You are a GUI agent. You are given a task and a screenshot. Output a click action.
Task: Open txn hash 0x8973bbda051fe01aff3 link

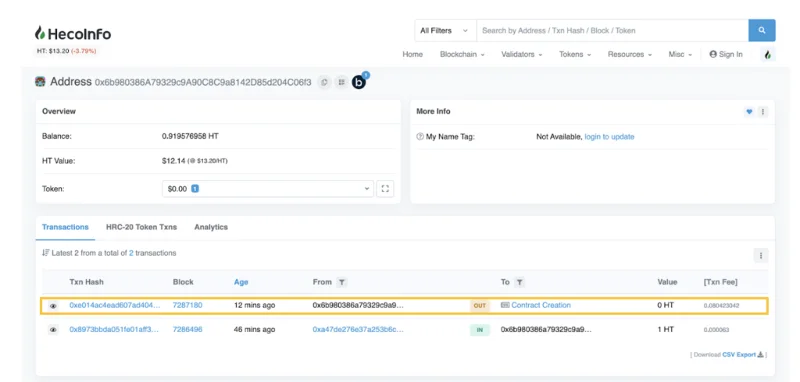pos(114,330)
